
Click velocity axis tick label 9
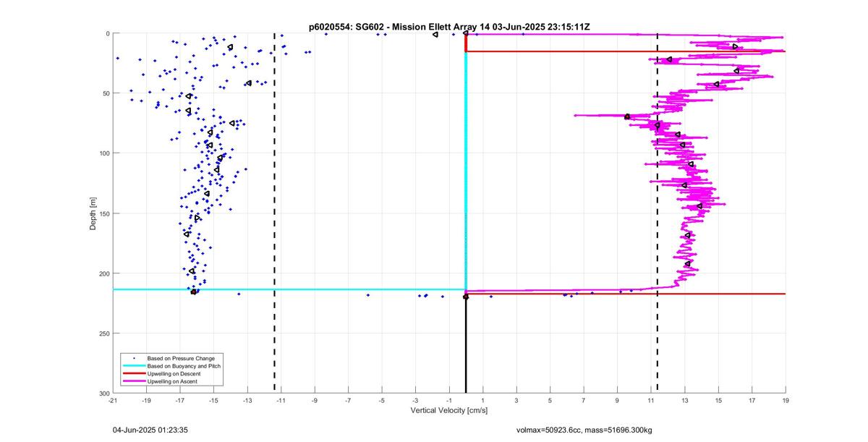617,400
